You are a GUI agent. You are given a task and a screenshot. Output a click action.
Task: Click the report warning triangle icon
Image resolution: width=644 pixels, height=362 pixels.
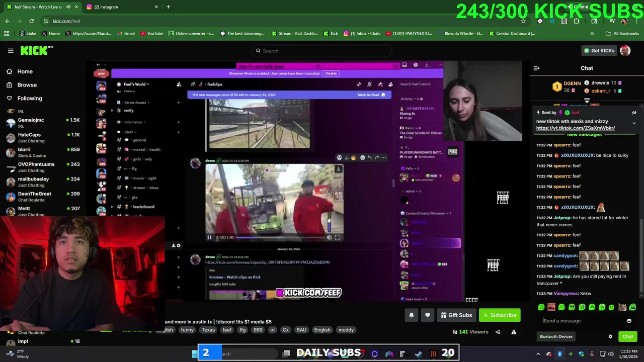pyautogui.click(x=514, y=332)
